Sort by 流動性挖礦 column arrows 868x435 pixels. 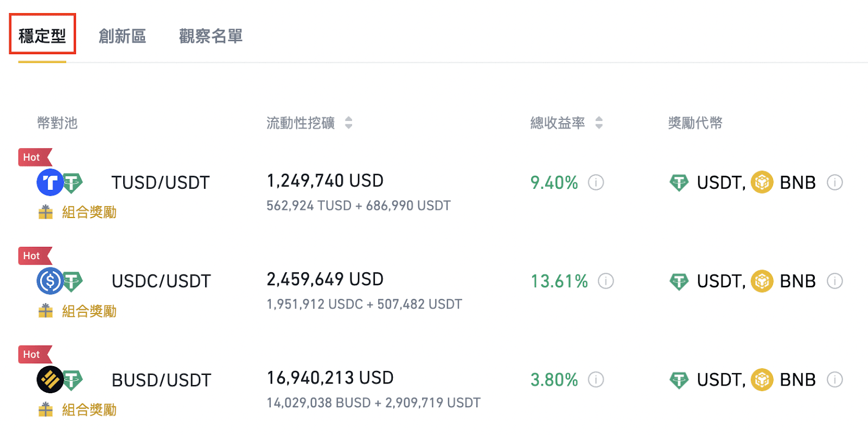coord(348,123)
